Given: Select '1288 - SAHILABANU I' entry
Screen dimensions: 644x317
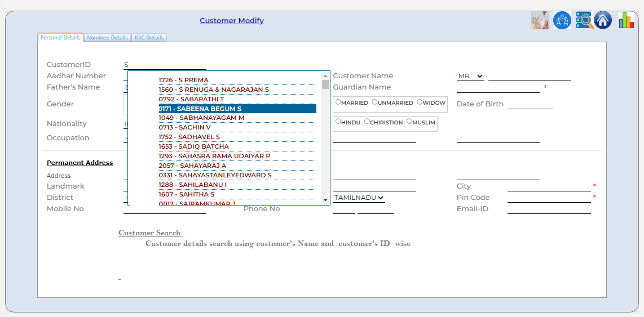Looking at the screenshot, I should (x=237, y=185).
